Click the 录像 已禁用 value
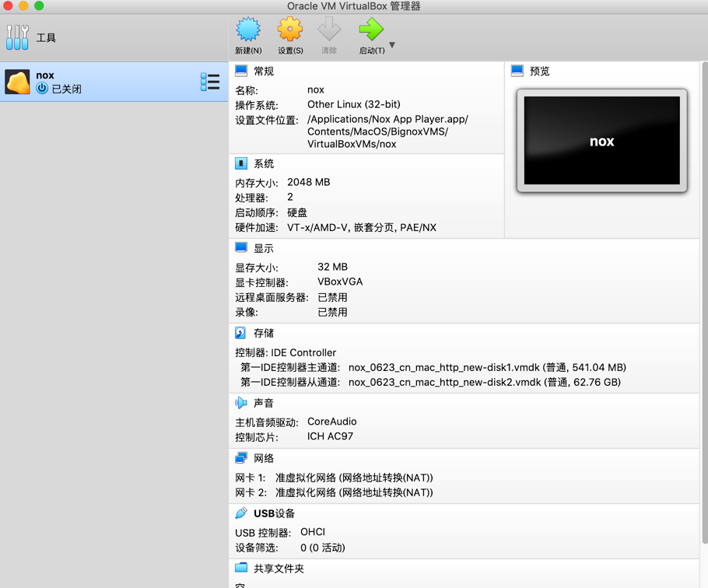Image resolution: width=708 pixels, height=588 pixels. (x=332, y=312)
